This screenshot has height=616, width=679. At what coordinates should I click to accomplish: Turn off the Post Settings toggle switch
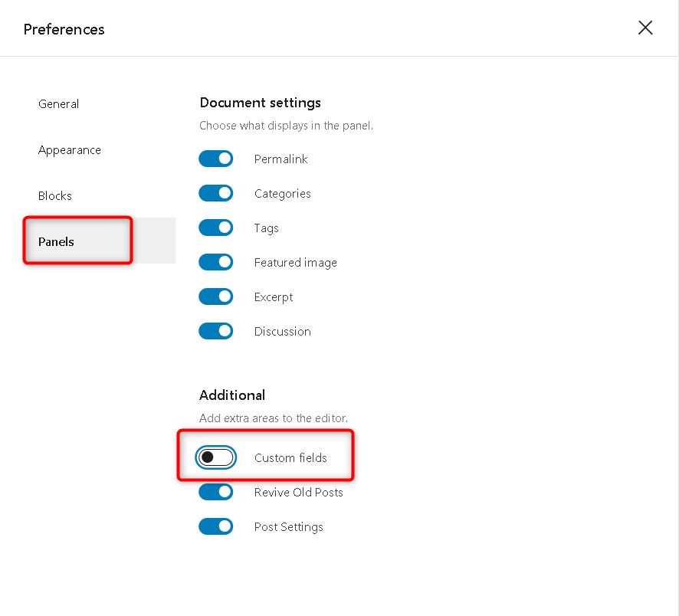[216, 526]
